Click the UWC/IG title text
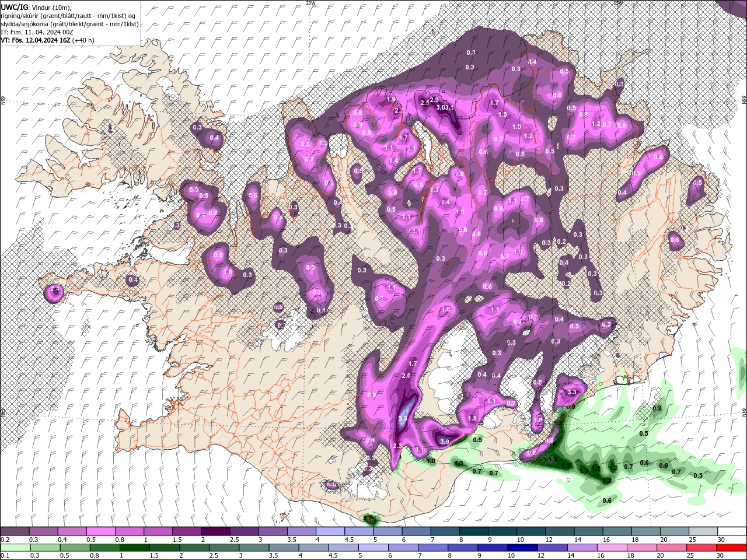 point(14,7)
